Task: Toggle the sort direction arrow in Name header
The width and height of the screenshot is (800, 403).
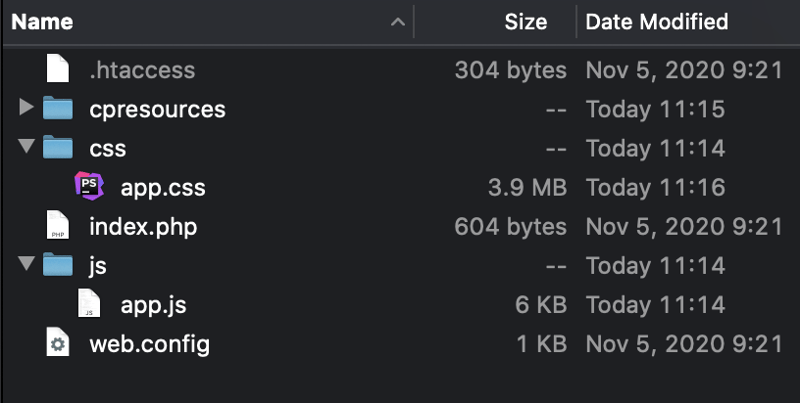Action: click(x=398, y=22)
